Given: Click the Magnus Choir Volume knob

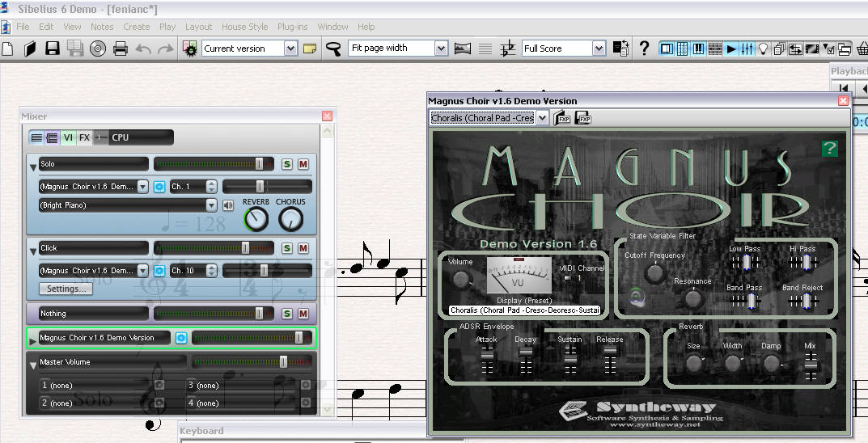Looking at the screenshot, I should click(x=461, y=279).
